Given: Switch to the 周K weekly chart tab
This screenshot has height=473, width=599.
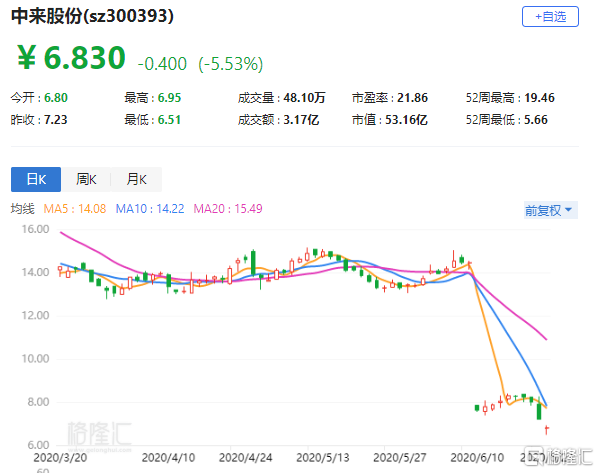Looking at the screenshot, I should (x=86, y=179).
